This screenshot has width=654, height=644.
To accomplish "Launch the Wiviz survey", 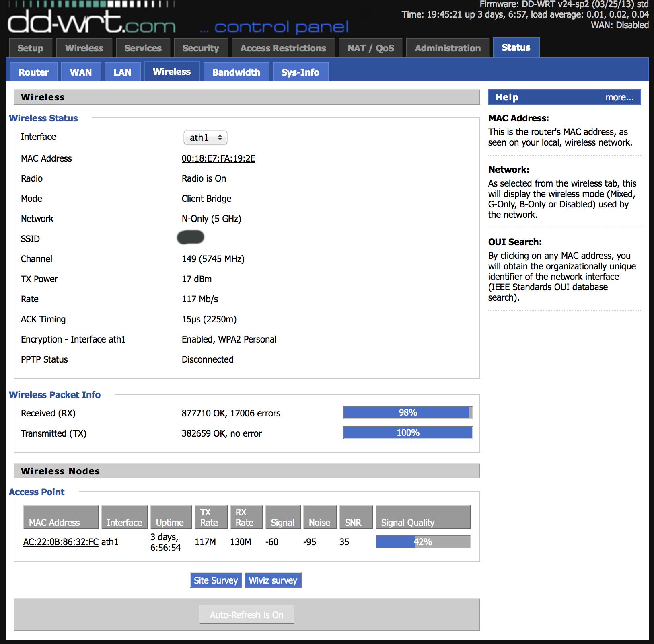I will pyautogui.click(x=273, y=580).
